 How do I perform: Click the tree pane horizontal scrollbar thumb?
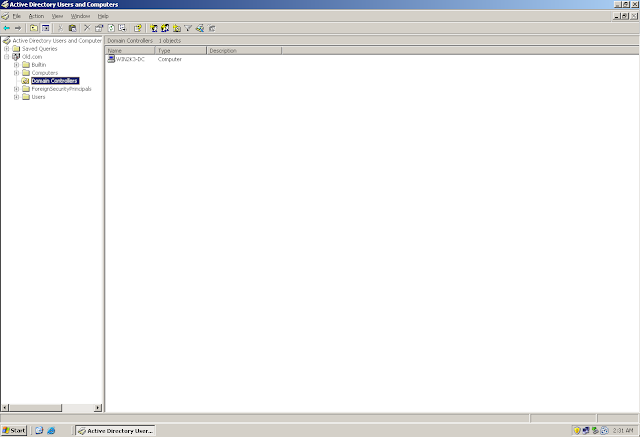click(x=36, y=408)
